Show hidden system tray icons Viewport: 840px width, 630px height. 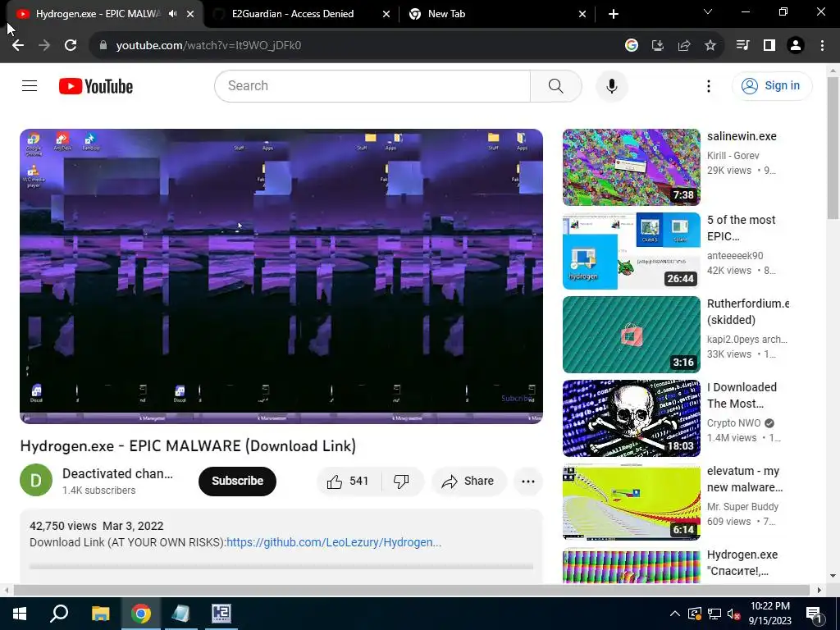675,614
